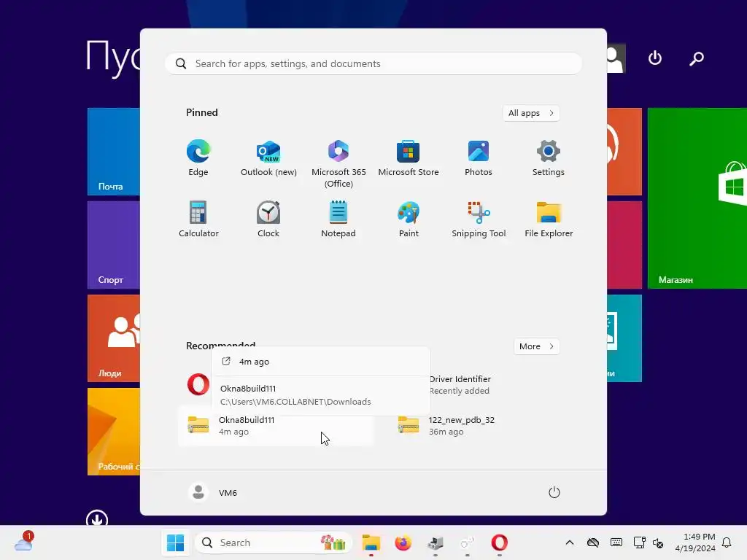Open the weather widget on taskbar
Viewport: 747px width, 560px height.
point(24,542)
